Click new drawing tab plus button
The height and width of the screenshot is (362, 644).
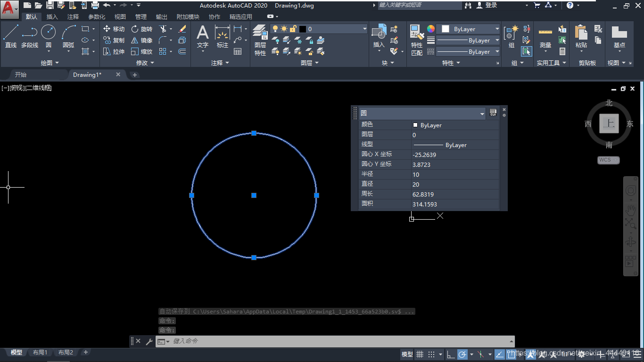(x=134, y=75)
